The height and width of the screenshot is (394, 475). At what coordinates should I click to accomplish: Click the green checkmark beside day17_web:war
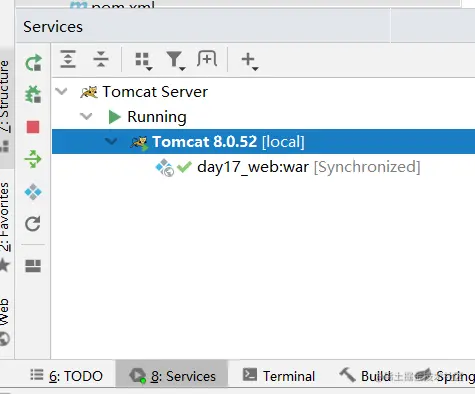click(x=184, y=167)
